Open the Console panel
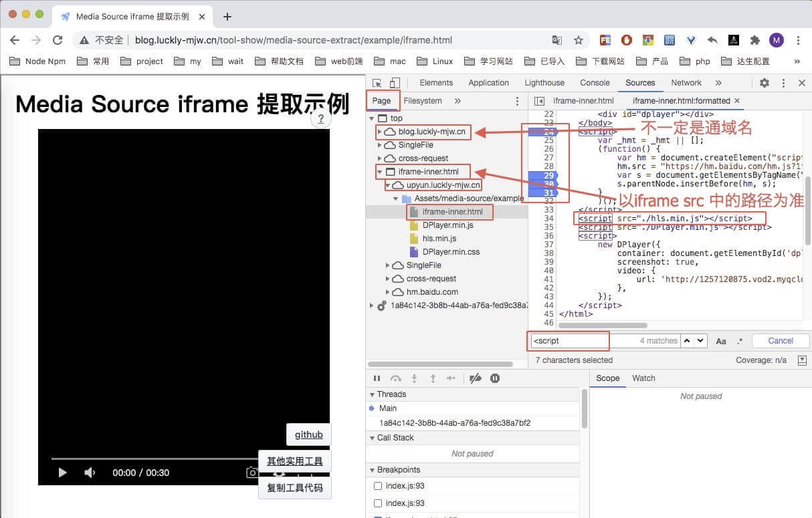This screenshot has height=518, width=812. [595, 83]
